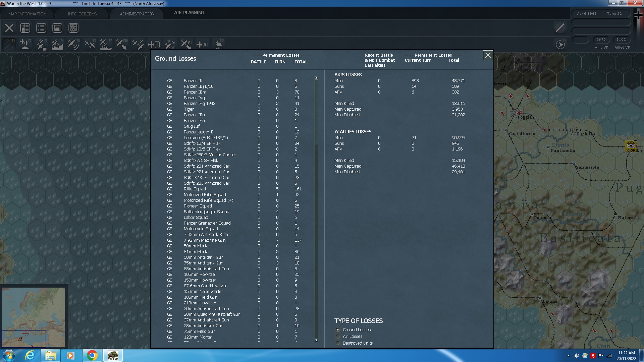
Task: Click the save game disk icon
Action: tap(57, 28)
